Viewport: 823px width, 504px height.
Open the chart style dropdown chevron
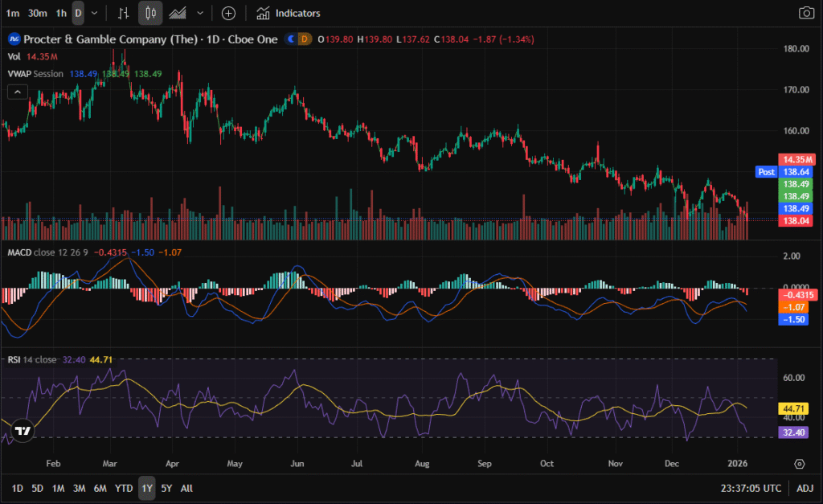pos(200,13)
